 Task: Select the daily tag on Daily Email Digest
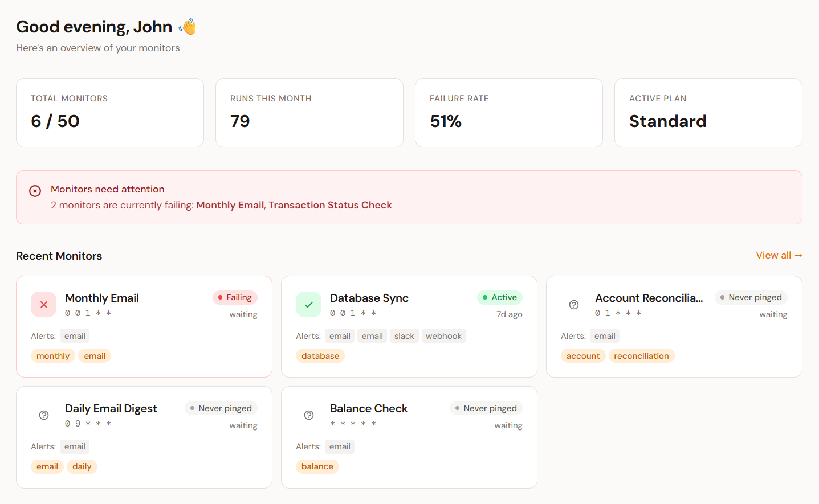(x=82, y=466)
